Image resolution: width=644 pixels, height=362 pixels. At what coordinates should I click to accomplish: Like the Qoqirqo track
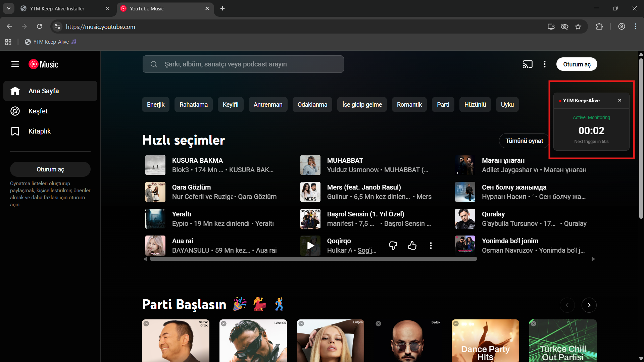412,245
